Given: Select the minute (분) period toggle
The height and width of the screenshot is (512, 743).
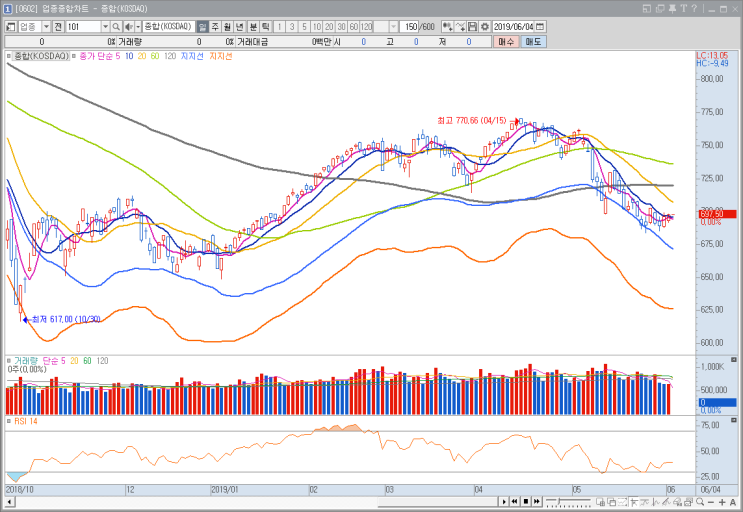Looking at the screenshot, I should pos(253,27).
